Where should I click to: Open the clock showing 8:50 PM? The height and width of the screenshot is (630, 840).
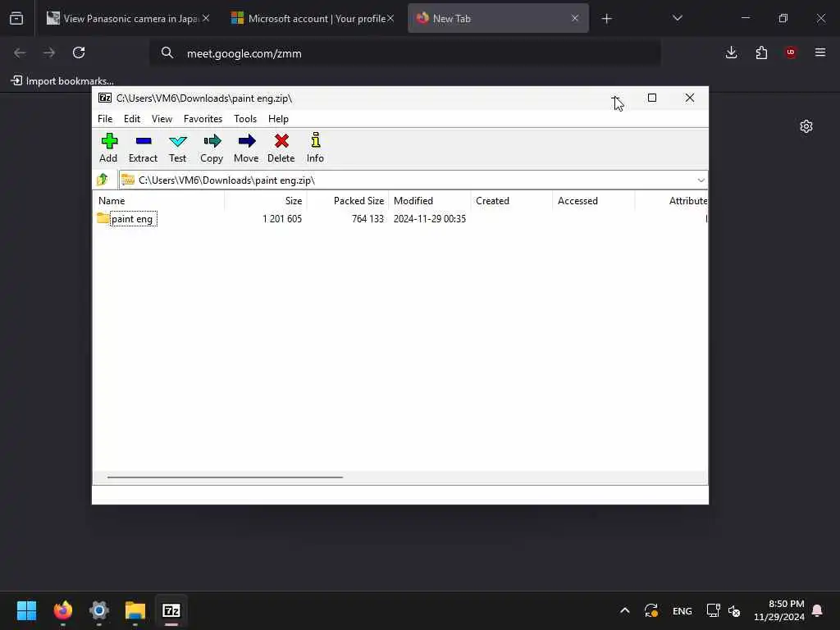coord(779,610)
